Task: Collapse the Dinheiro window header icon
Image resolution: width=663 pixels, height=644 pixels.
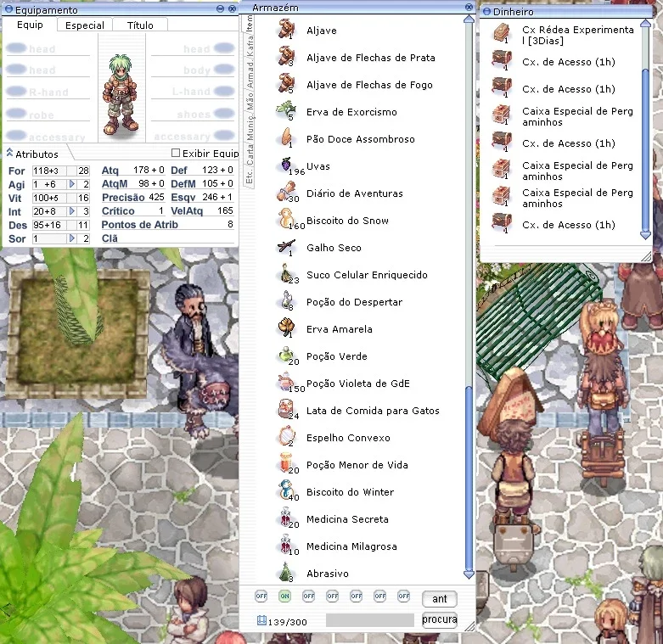Action: [x=486, y=11]
